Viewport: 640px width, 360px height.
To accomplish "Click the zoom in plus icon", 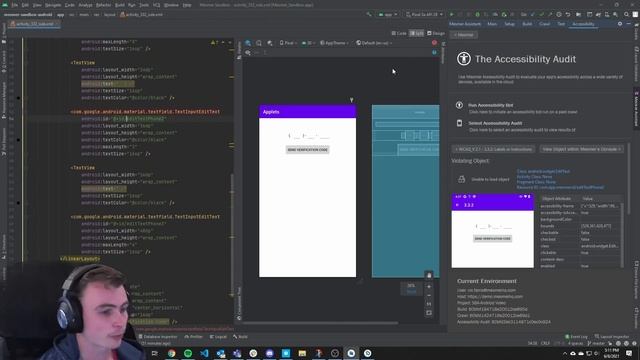I will tap(429, 287).
